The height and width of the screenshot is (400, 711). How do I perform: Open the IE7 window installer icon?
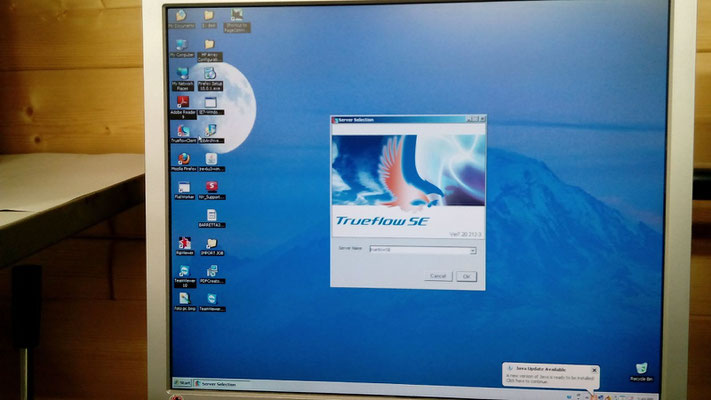[211, 105]
